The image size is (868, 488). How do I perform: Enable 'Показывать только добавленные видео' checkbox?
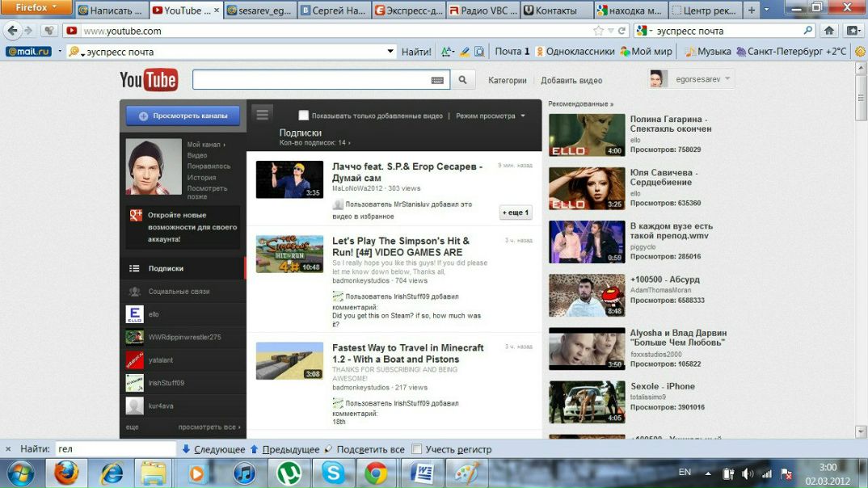304,116
